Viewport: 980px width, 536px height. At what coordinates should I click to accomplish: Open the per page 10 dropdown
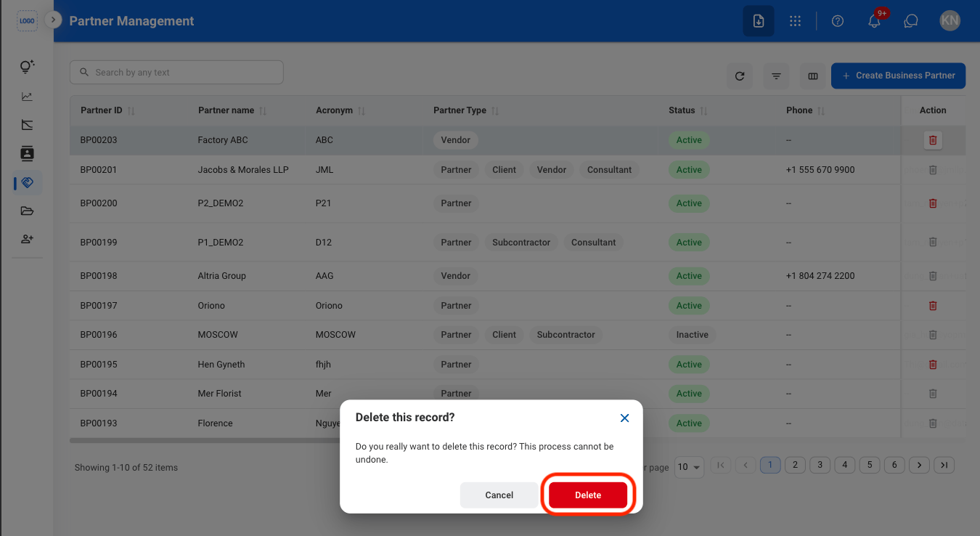click(690, 467)
